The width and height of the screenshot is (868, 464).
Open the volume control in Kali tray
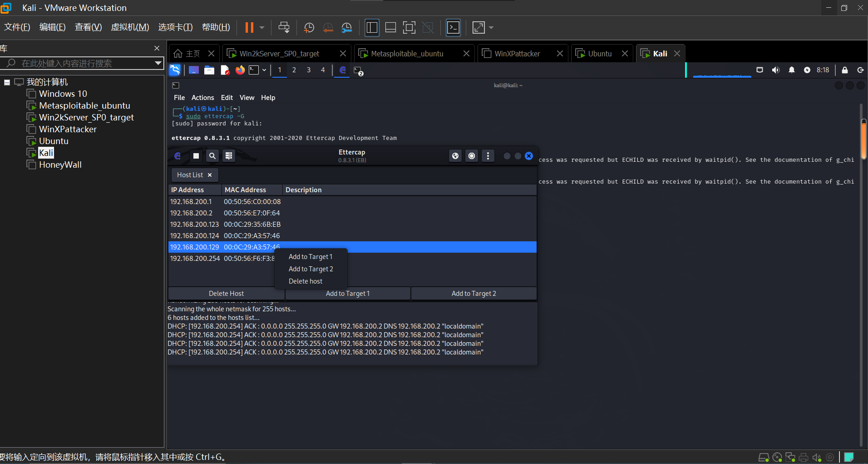pyautogui.click(x=776, y=70)
